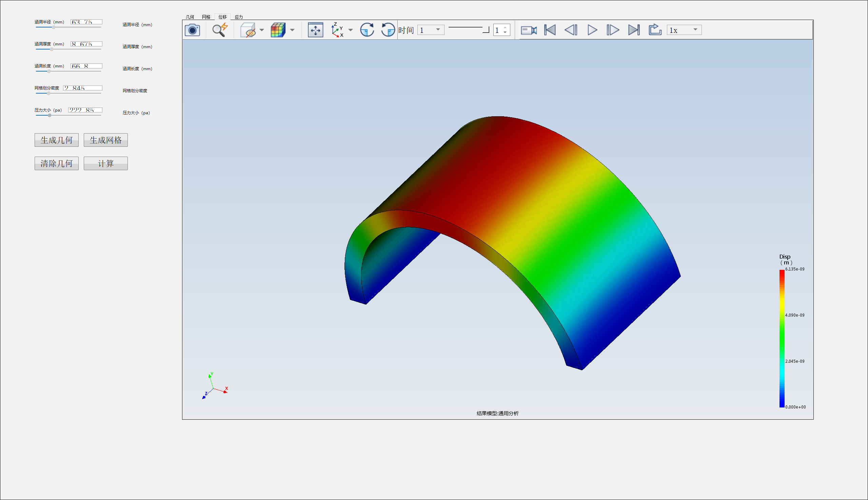Click the Disp color legend bar
The height and width of the screenshot is (500, 868).
coord(782,339)
